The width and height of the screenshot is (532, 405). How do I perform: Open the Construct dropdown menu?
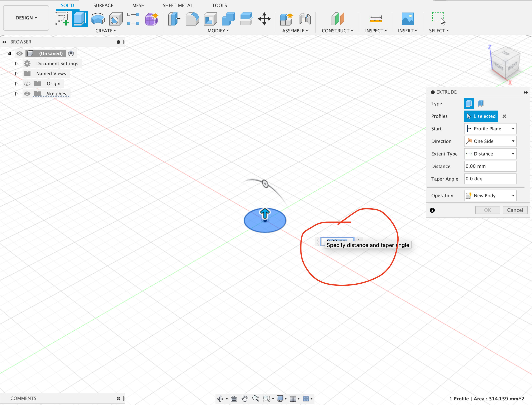[x=337, y=31]
